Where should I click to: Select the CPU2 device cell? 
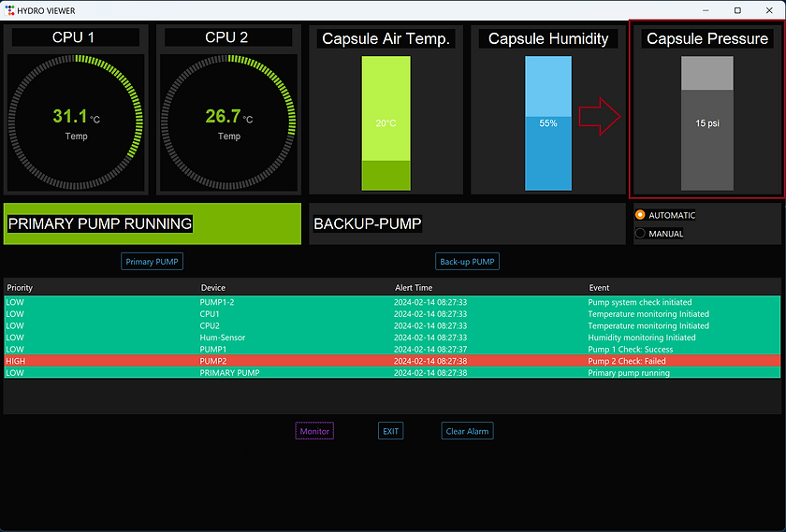click(210, 325)
